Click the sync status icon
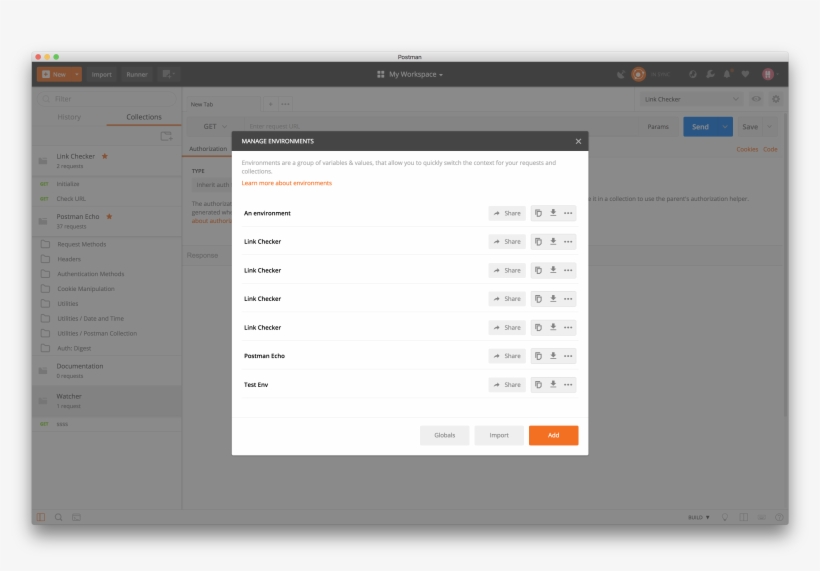Image resolution: width=820 pixels, height=571 pixels. pos(639,74)
